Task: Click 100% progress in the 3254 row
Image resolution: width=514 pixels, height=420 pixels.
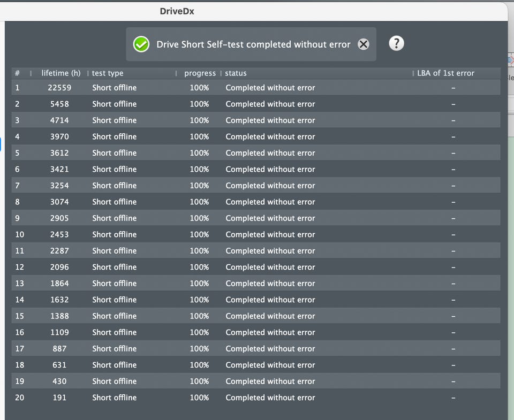Action: tap(199, 186)
